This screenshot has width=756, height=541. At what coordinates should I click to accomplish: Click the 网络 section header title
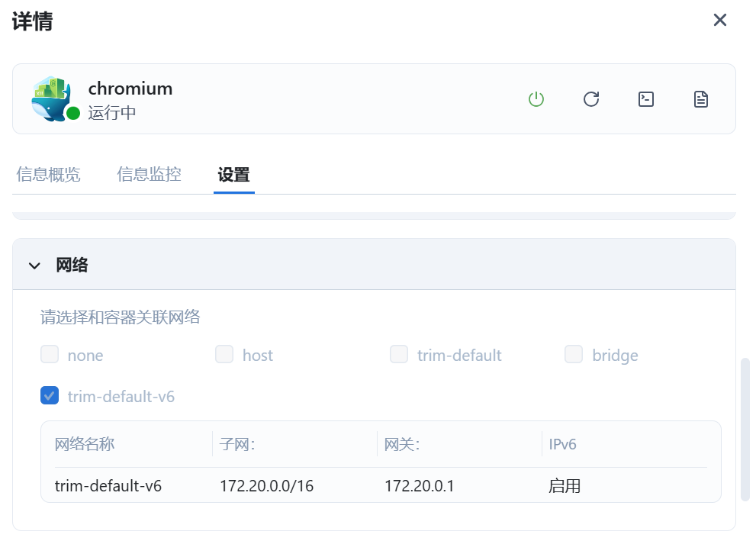coord(72,266)
